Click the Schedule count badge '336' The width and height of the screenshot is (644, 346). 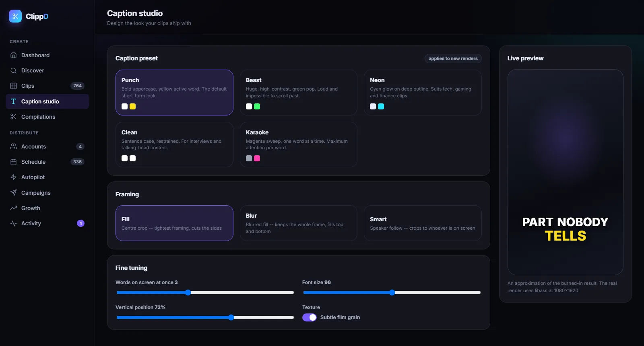pos(77,162)
